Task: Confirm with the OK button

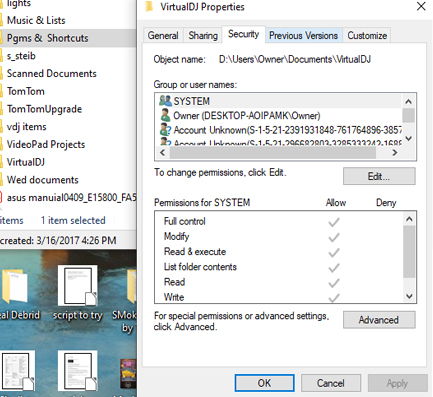Action: 264,383
